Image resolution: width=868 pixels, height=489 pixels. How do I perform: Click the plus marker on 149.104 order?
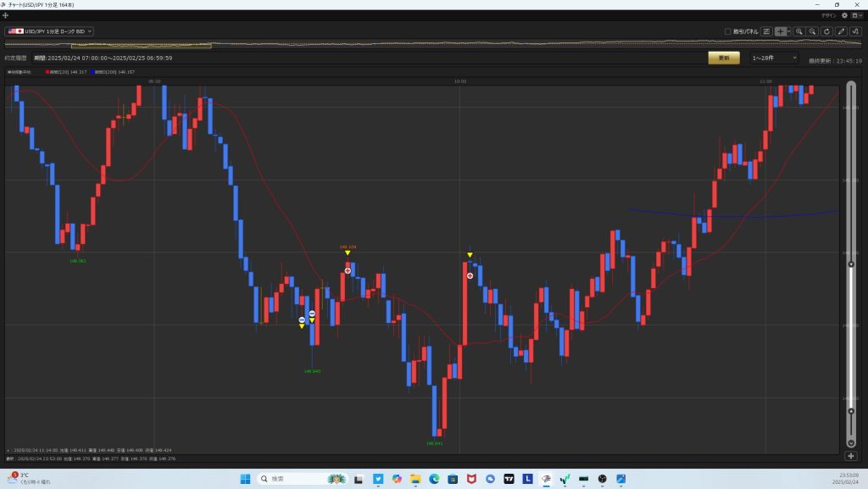[348, 270]
